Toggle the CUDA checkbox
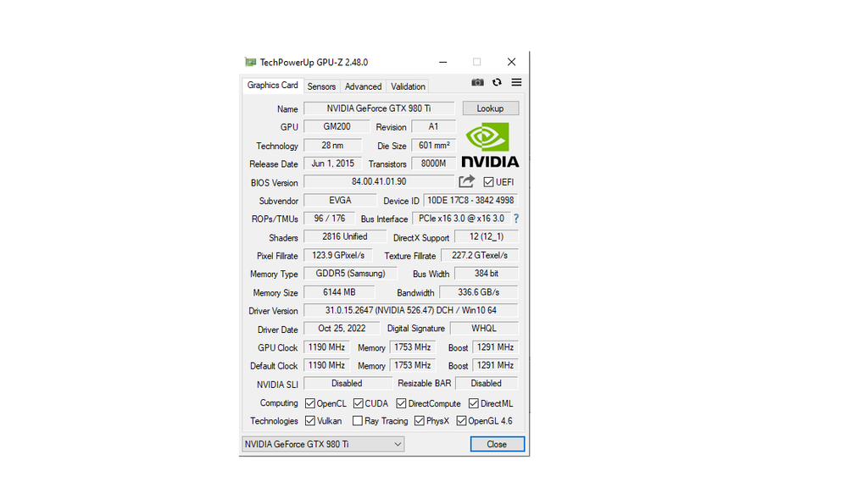The image size is (868, 488). tap(359, 403)
